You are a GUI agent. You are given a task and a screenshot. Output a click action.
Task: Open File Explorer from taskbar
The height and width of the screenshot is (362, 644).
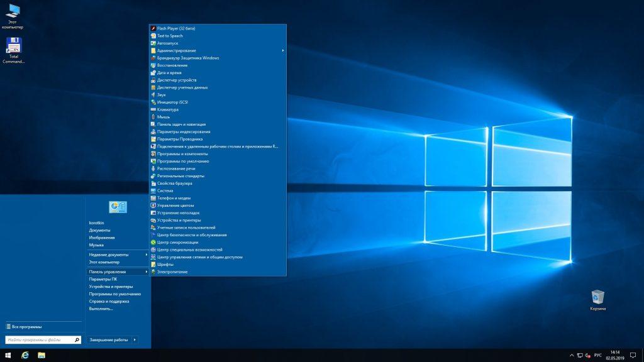[42, 355]
